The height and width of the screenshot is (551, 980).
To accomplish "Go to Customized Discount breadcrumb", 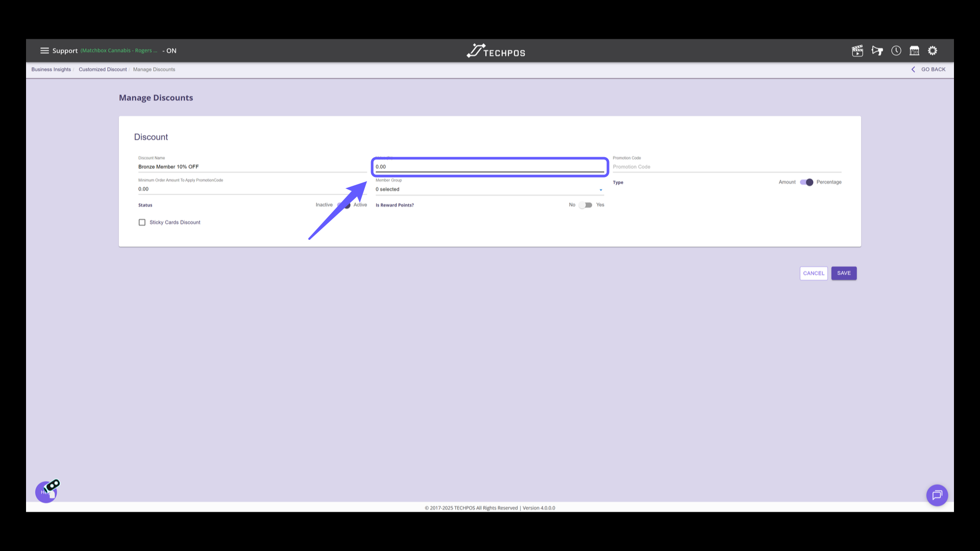I will click(103, 69).
